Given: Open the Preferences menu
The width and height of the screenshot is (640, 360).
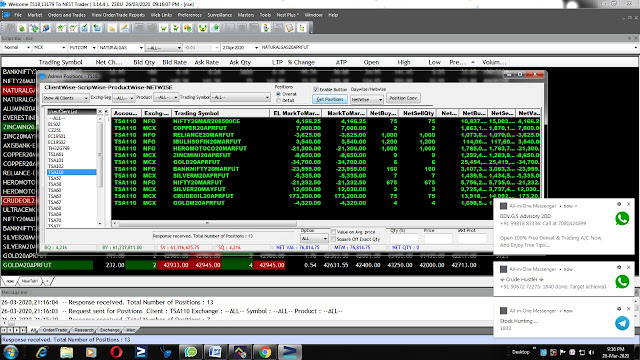Looking at the screenshot, I should [189, 15].
